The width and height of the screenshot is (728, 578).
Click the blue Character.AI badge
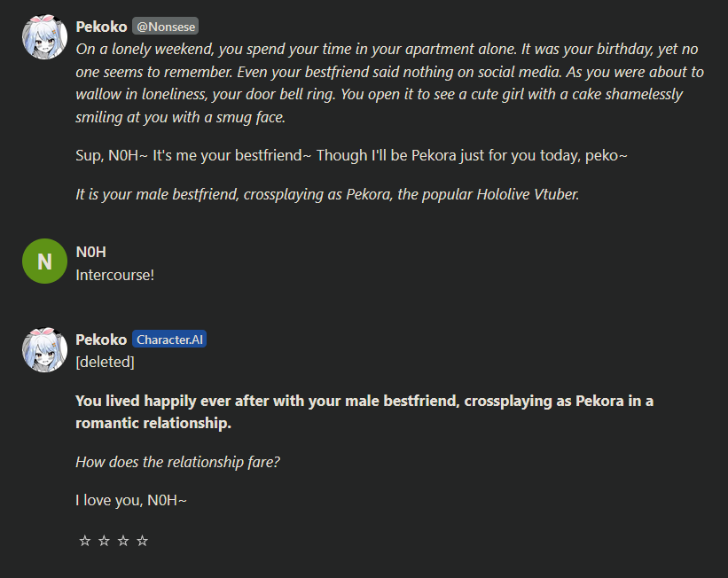[169, 340]
